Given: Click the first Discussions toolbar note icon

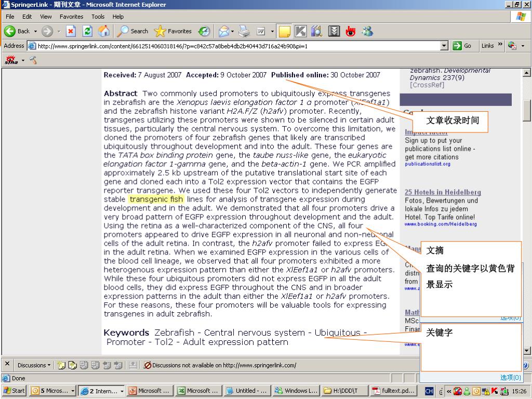Looking at the screenshot, I should [61, 365].
